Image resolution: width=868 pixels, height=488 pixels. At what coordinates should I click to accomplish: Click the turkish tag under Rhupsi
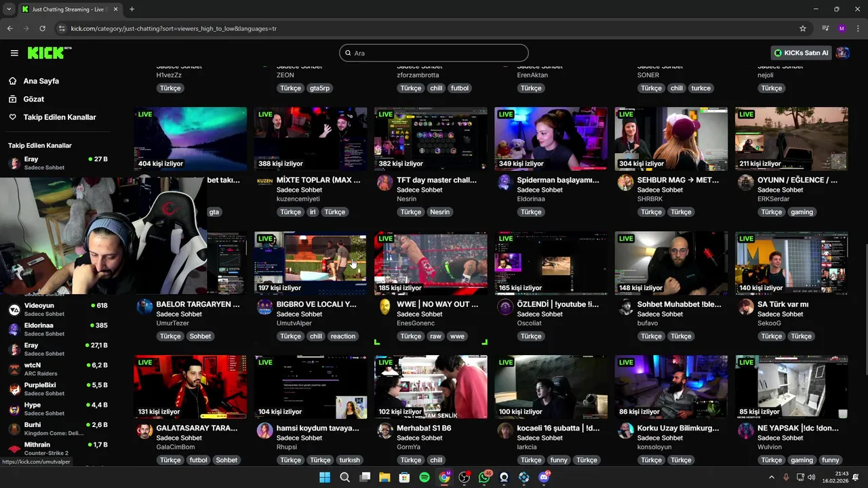click(x=350, y=460)
